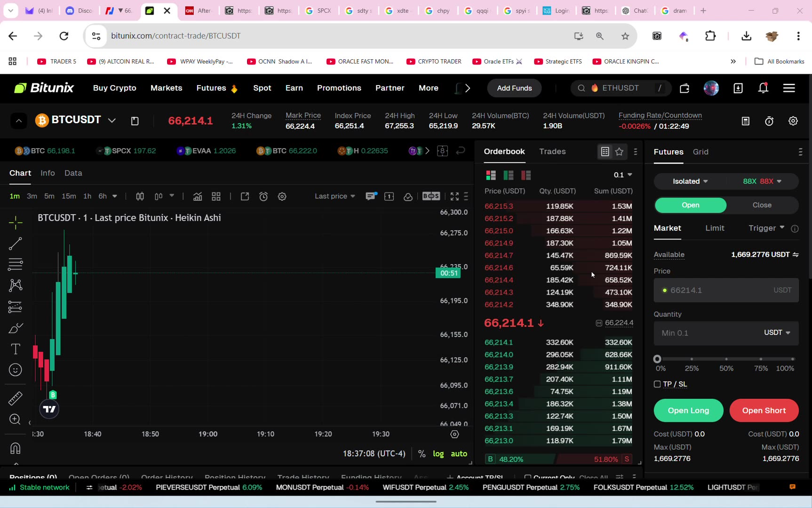
Task: Click the Open Short button
Action: (x=764, y=411)
